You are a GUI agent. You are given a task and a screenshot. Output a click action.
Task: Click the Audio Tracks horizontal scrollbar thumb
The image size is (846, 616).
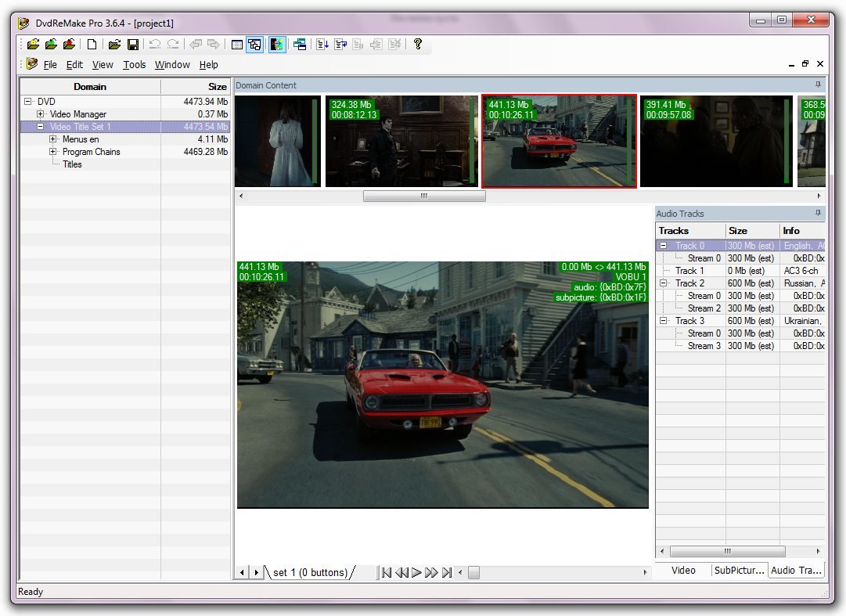[x=727, y=551]
